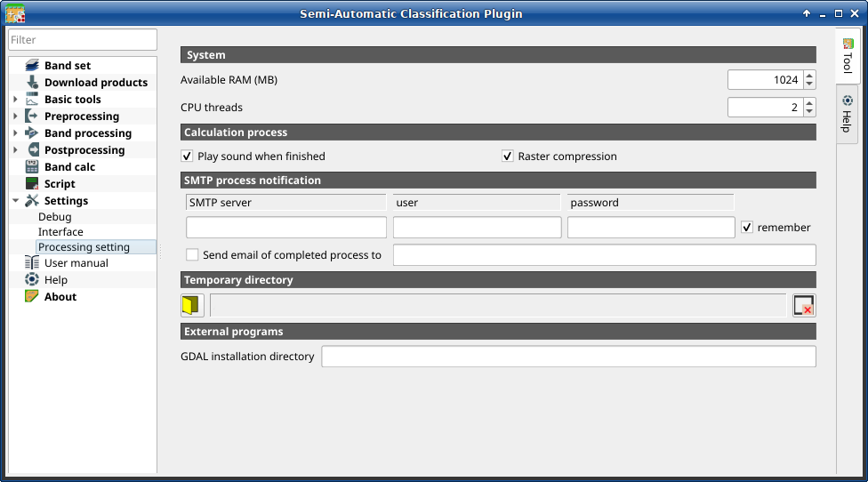Increase Available RAM with up arrow
The width and height of the screenshot is (868, 482).
click(x=809, y=76)
